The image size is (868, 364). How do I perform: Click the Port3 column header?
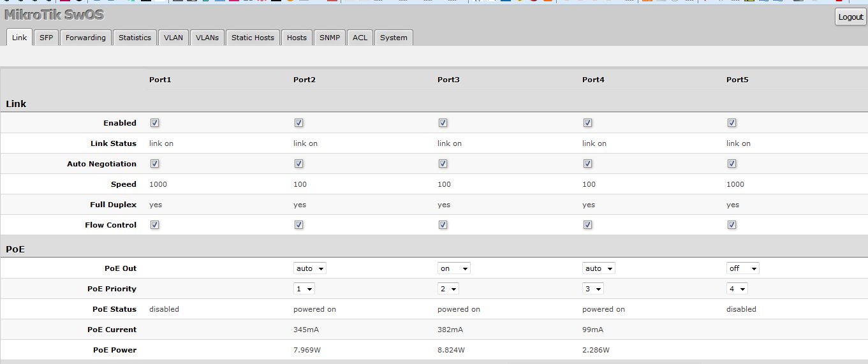tap(448, 80)
